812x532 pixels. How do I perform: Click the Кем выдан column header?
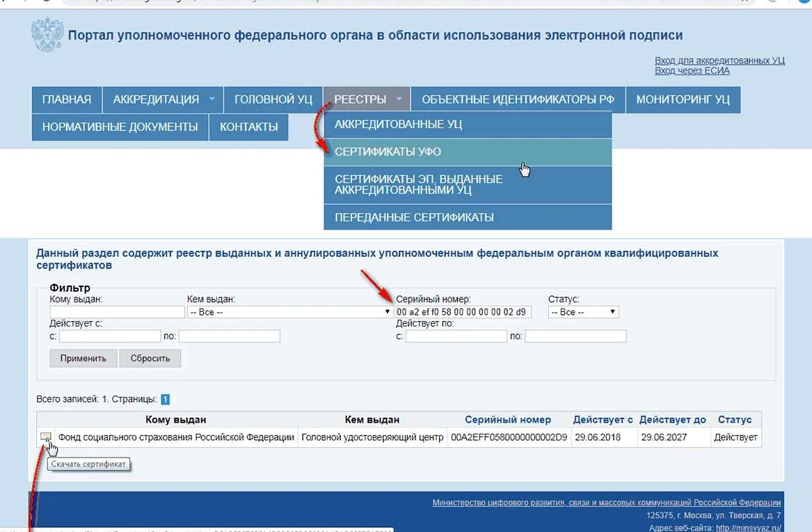[x=372, y=420]
